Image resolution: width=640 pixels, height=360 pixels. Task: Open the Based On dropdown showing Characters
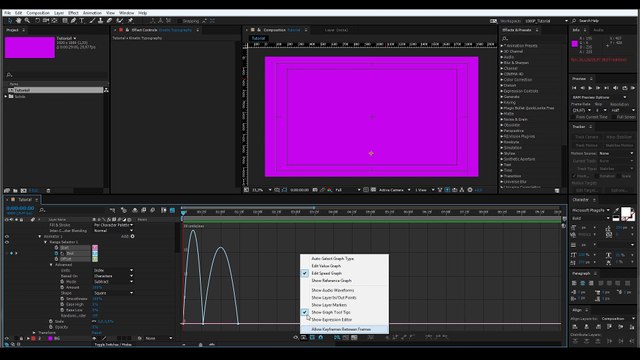point(113,276)
